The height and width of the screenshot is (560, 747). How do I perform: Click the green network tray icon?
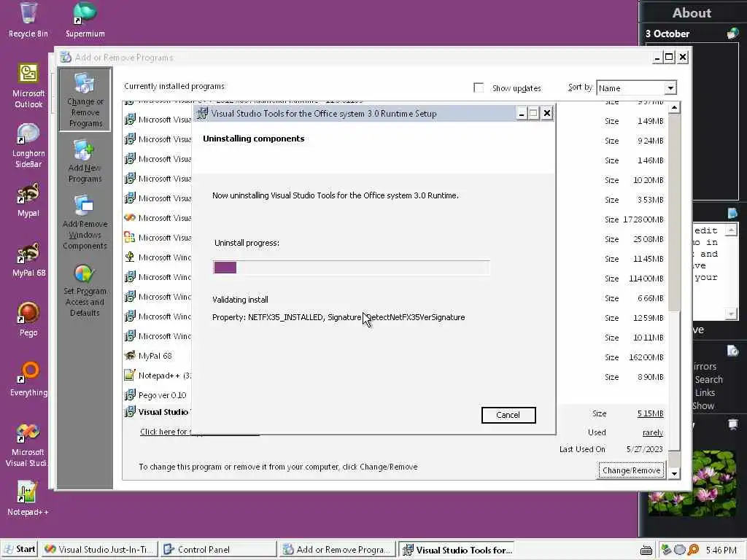click(x=667, y=550)
